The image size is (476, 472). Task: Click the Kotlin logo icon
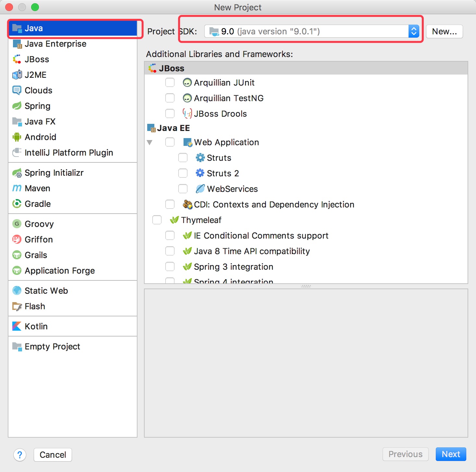click(x=17, y=326)
